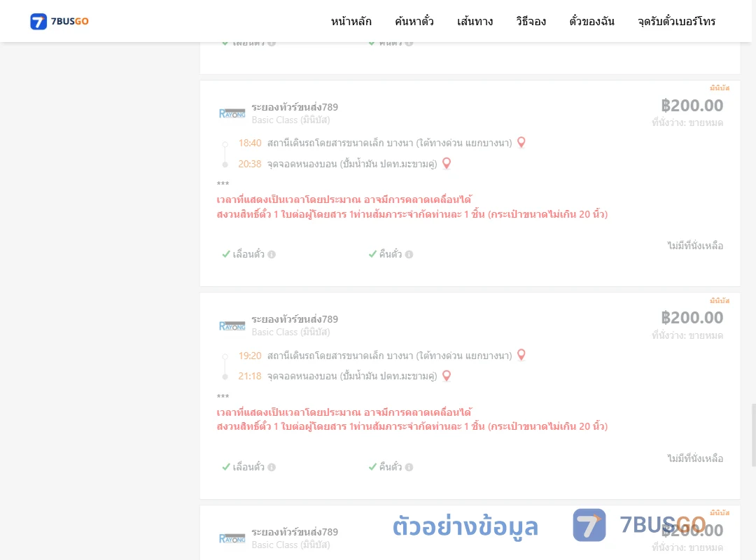Screen dimensions: 756x560
Task: Click Rayong operator logo on 18:40 trip
Action: [232, 113]
